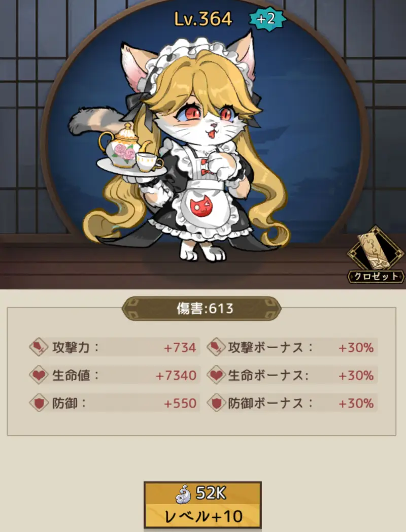Click the 攻撃ボーナス +30% value
Screen dimensions: 406x532
(356, 347)
